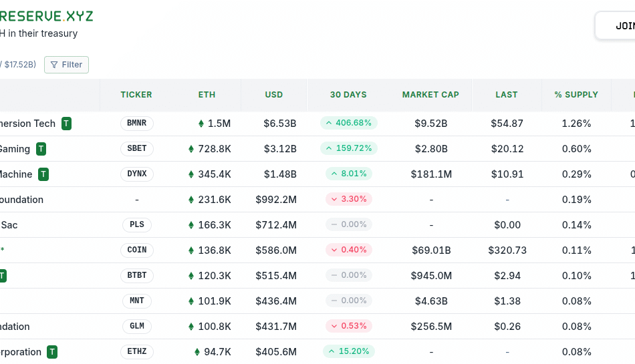The width and height of the screenshot is (635, 364).
Task: Click the MNT ticker badge
Action: pyautogui.click(x=137, y=301)
